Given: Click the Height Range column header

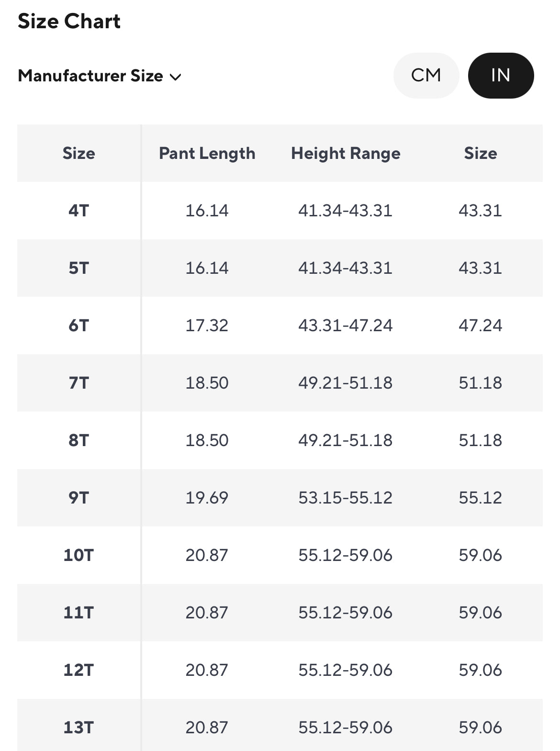Looking at the screenshot, I should click(346, 153).
